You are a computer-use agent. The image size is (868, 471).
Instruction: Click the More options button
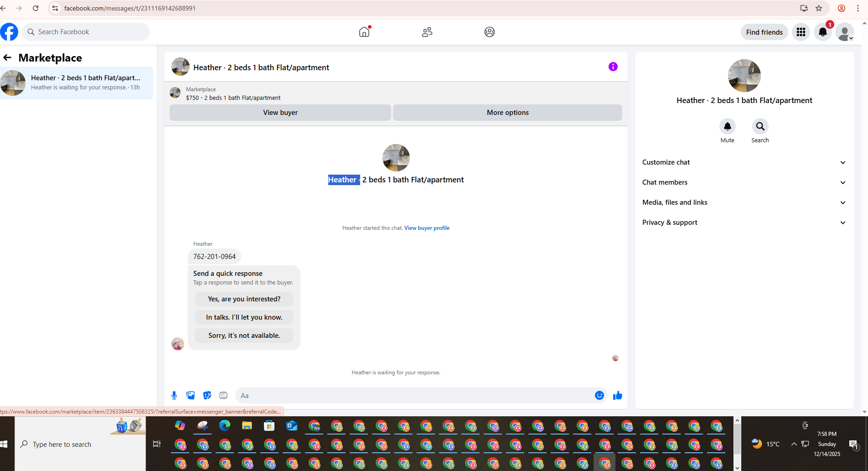507,113
